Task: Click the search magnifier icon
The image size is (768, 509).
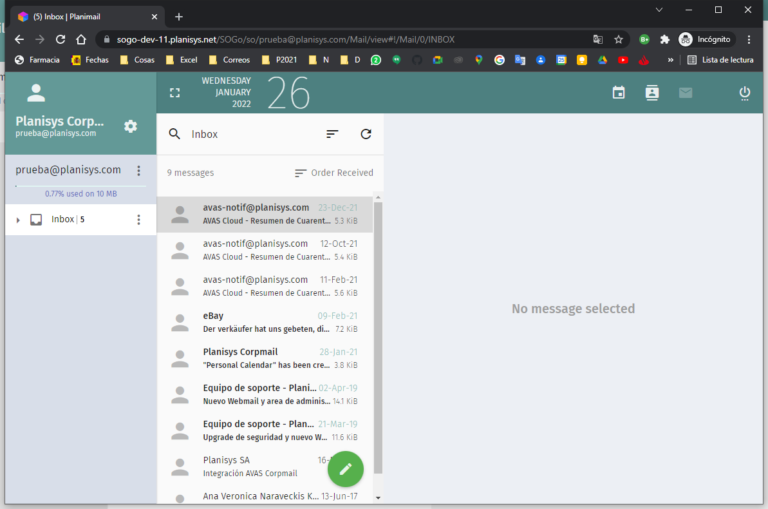Action: 175,134
